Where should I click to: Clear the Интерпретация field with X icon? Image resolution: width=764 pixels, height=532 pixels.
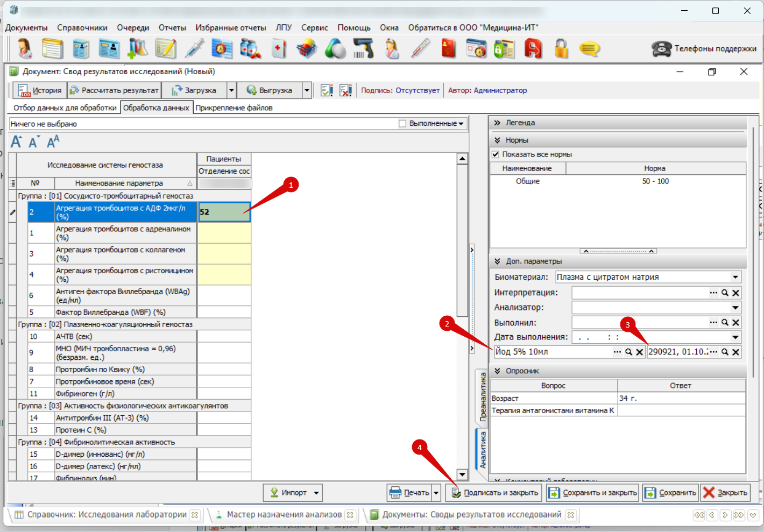point(736,293)
